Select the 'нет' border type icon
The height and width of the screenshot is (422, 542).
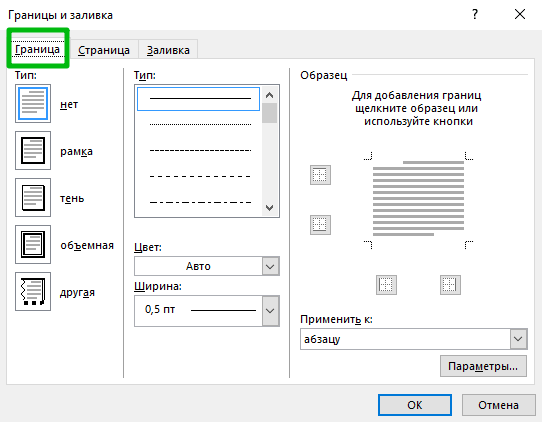pyautogui.click(x=33, y=104)
